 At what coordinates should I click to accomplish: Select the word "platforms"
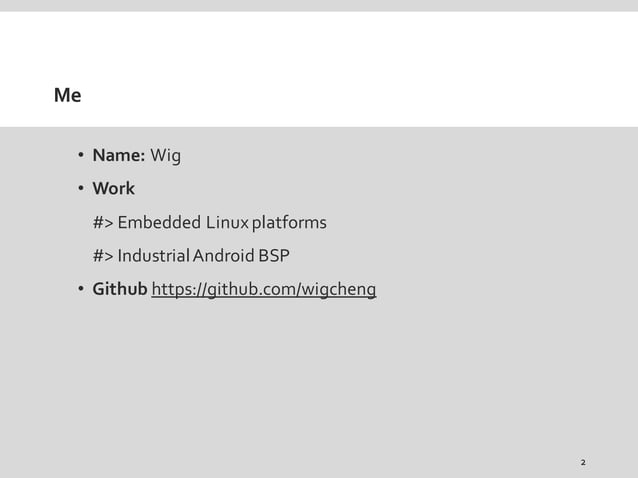coord(289,223)
